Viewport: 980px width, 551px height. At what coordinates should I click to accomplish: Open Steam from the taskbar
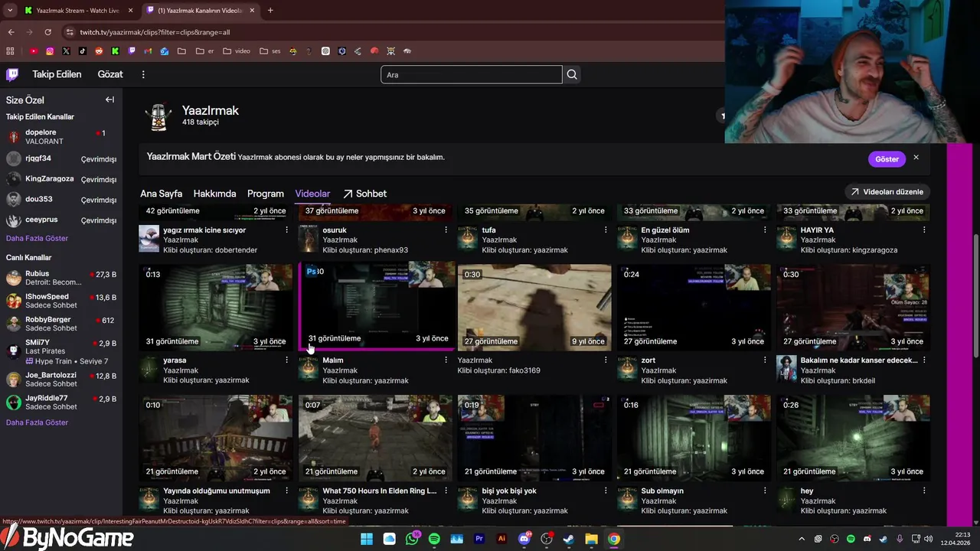[569, 539]
